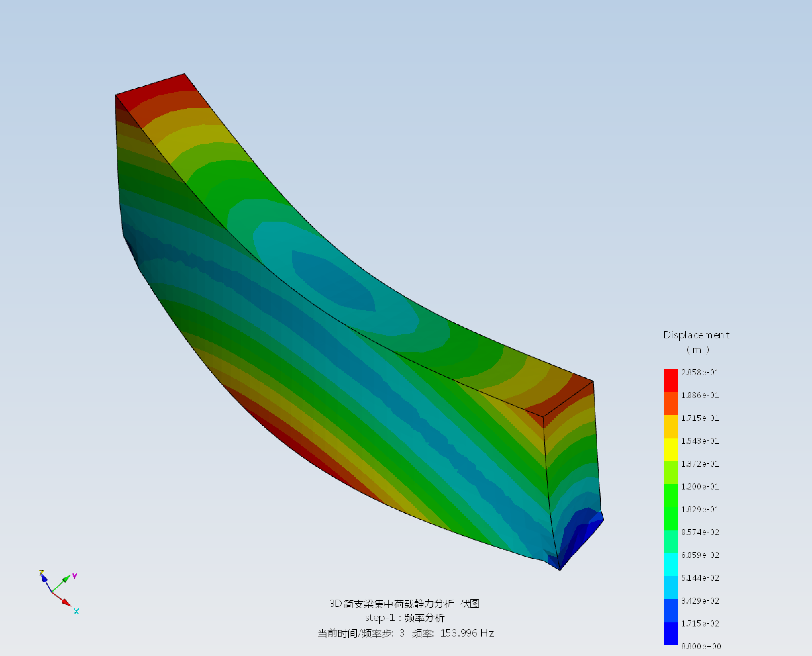Click the legend value 1.715e-02

tap(700, 624)
